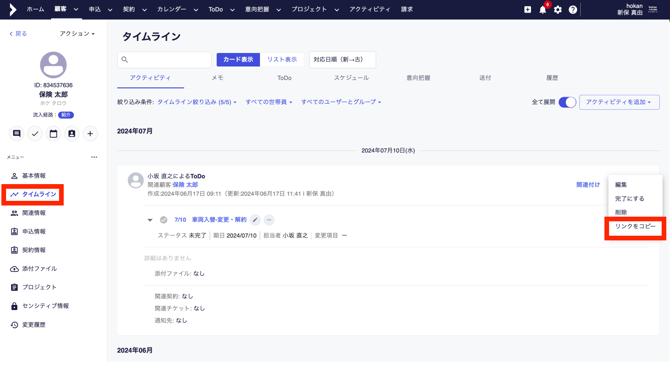The image size is (670, 391).
Task: Select カード表示 view button
Action: point(238,59)
